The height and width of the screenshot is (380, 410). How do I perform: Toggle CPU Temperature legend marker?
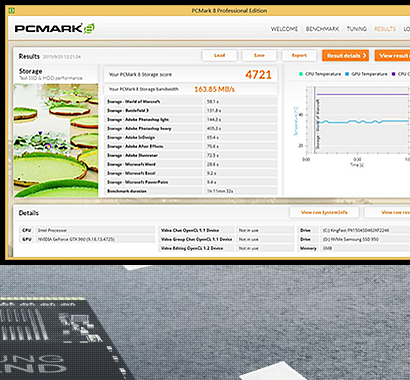[301, 74]
